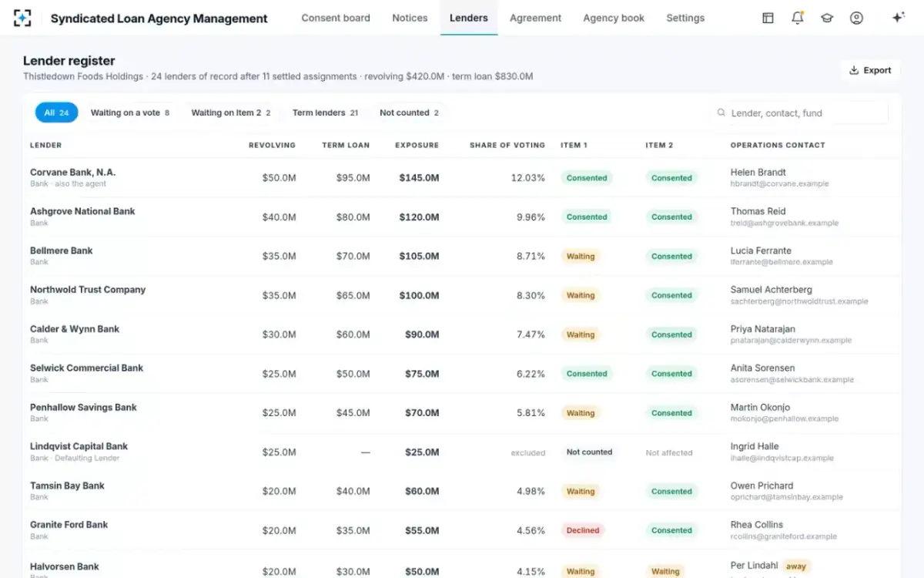Click Lindqvist Capital Bank's Not counted badge

[589, 452]
